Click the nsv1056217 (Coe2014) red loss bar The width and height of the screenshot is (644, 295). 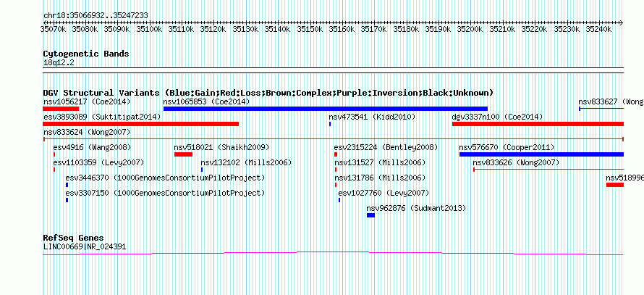click(x=61, y=109)
